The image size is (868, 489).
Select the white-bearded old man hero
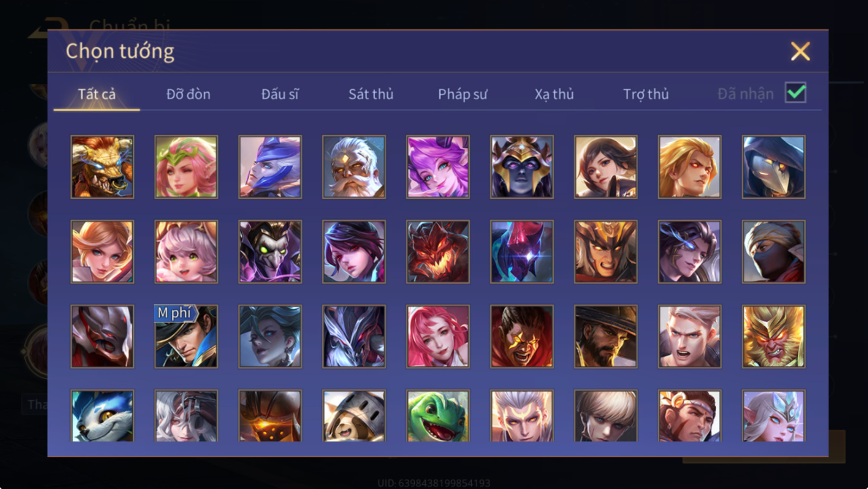click(354, 167)
